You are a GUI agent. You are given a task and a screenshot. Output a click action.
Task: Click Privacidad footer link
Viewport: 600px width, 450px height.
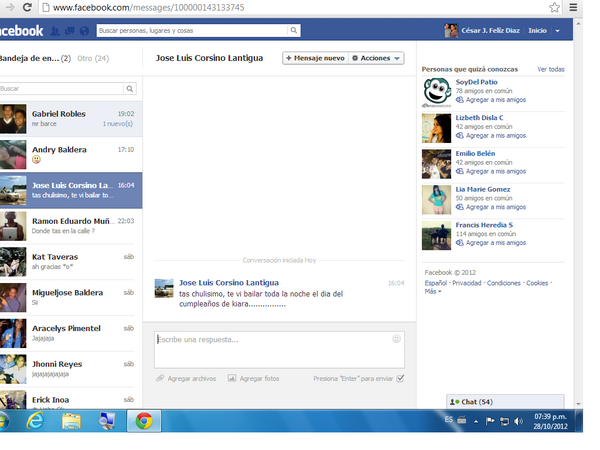[x=466, y=283]
